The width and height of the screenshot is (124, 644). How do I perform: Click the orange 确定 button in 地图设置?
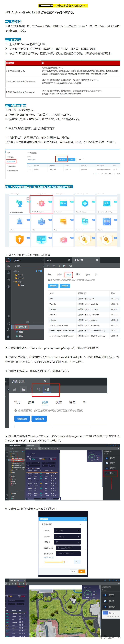point(82,571)
